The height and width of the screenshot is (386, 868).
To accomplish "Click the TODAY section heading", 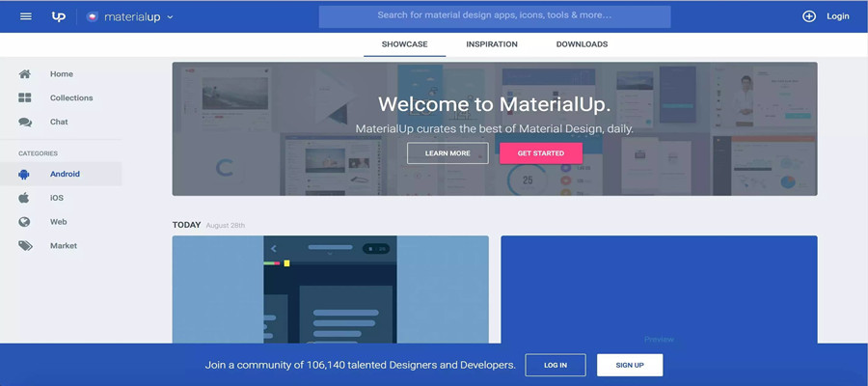I will [x=186, y=225].
